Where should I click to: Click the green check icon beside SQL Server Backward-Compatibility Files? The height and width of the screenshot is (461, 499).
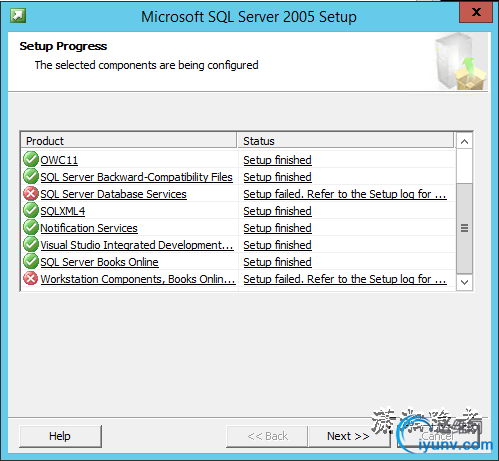31,176
